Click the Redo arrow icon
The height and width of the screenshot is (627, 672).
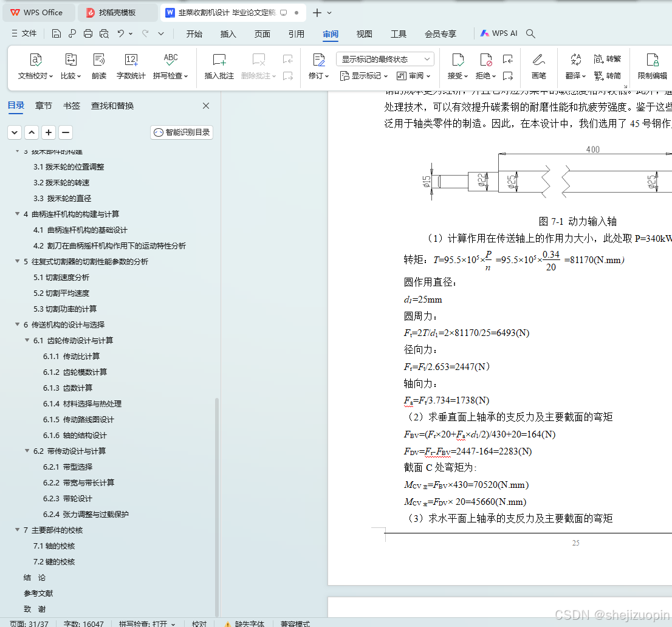(145, 33)
